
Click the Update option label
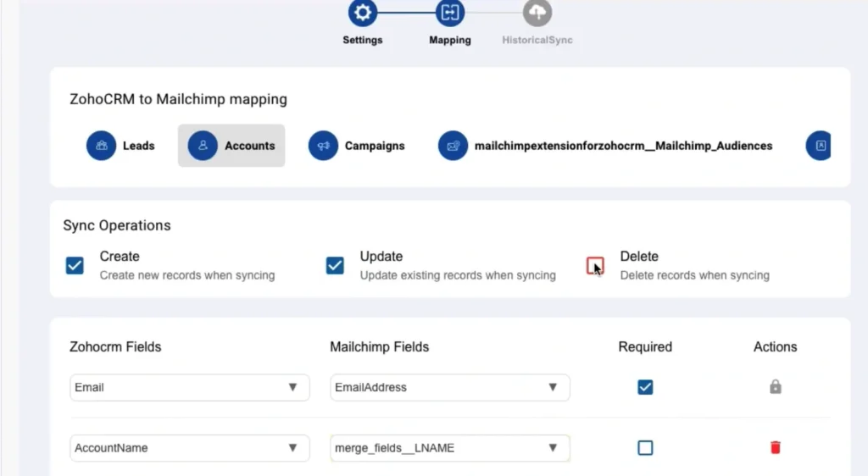click(381, 257)
